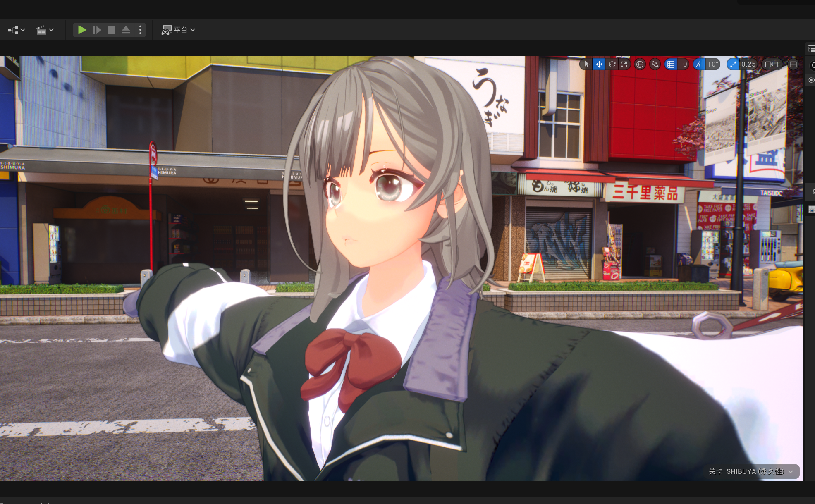
Task: Open surface snapping options
Action: [655, 64]
